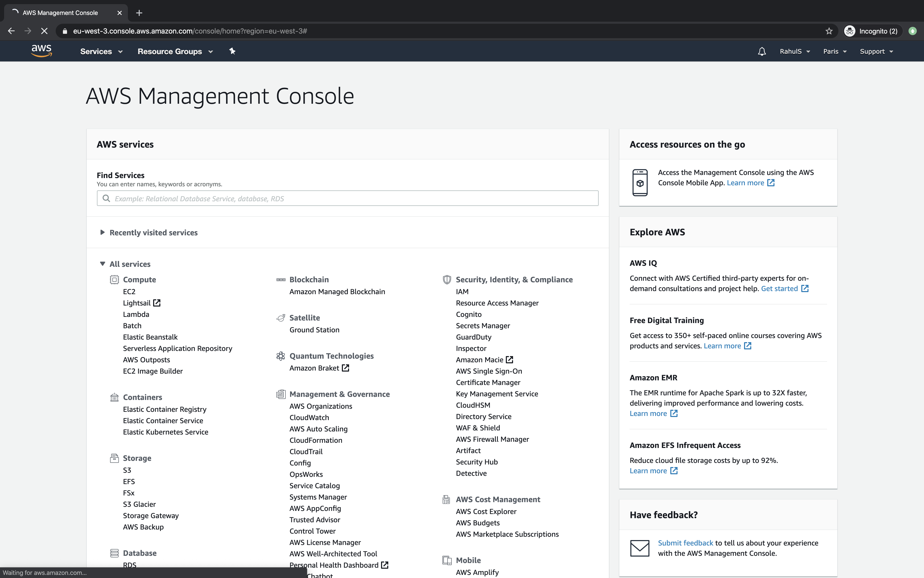Click the Management & Governance category icon
This screenshot has width=924, height=578.
click(x=281, y=394)
